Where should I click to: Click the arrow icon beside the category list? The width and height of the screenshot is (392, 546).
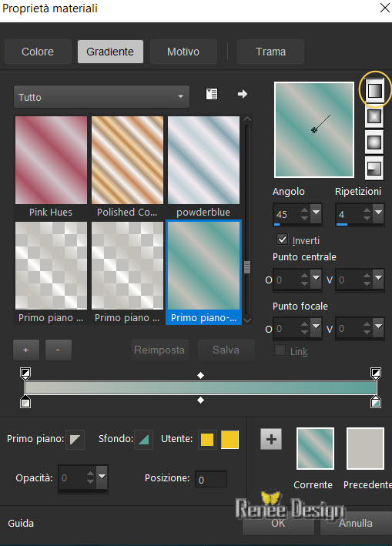(x=243, y=94)
